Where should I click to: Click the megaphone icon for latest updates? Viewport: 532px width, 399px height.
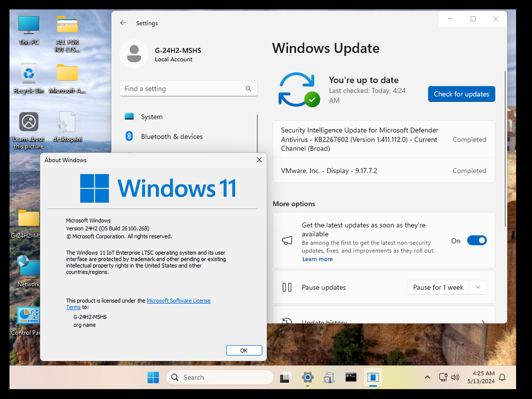coord(287,241)
